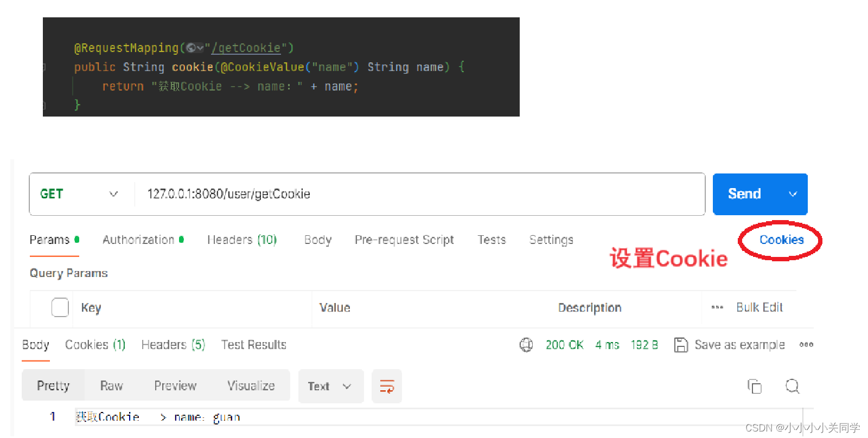Click Save as example
The height and width of the screenshot is (438, 868).
(739, 345)
